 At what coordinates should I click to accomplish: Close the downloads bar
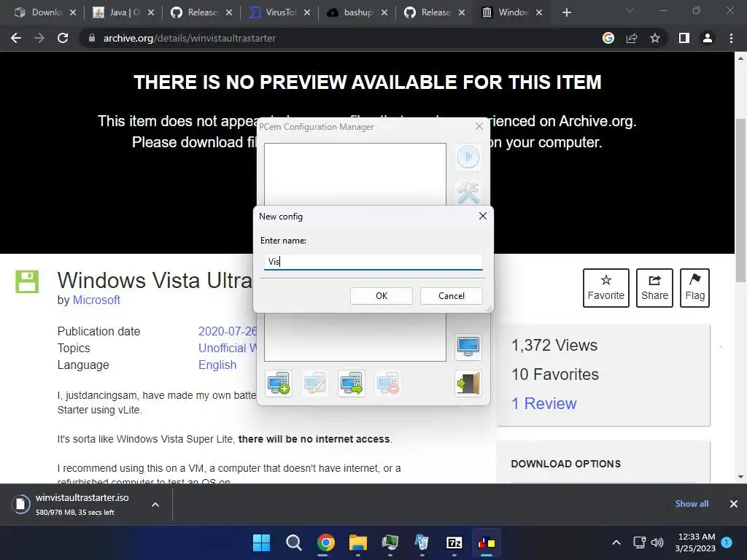734,504
